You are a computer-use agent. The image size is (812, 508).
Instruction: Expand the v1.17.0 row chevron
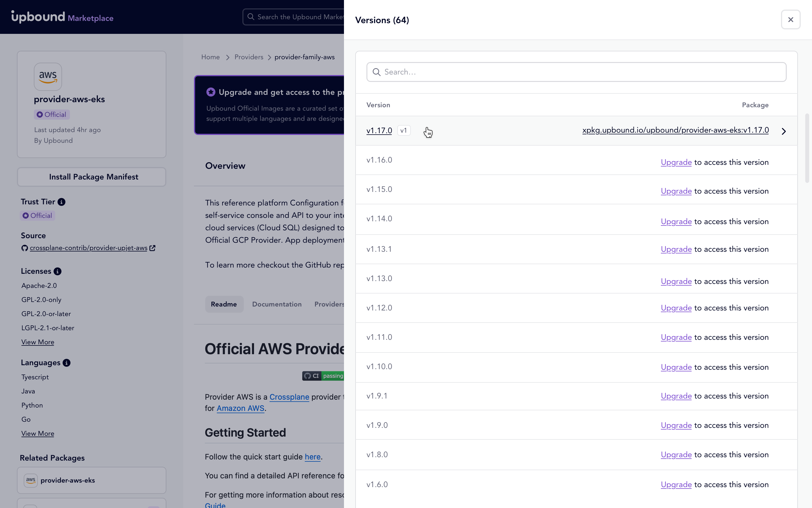point(784,131)
